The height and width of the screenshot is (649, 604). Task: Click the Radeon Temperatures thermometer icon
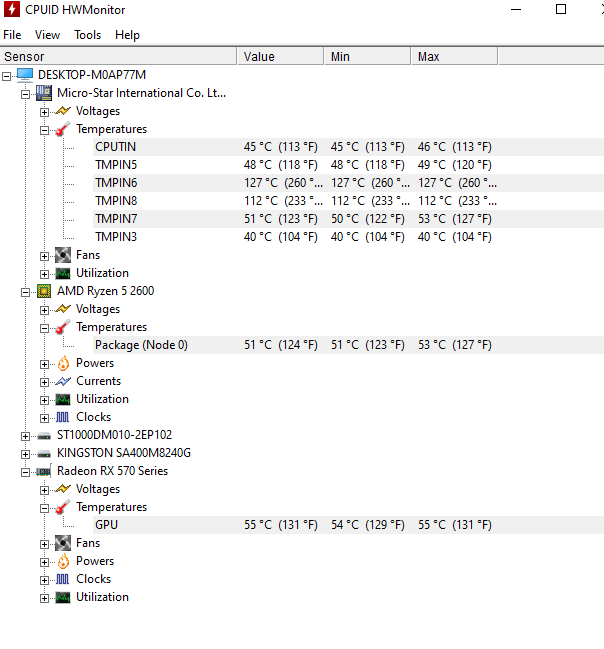63,507
